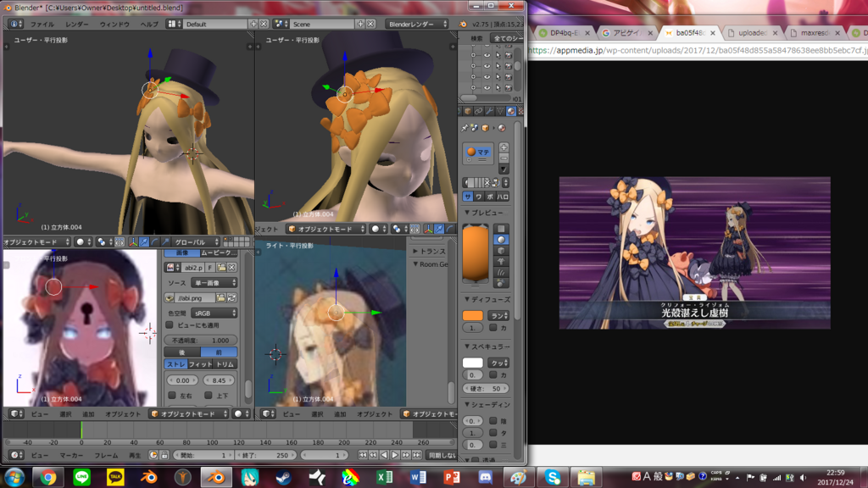
Task: Toggle the 左右 flip checkbox
Action: [172, 395]
